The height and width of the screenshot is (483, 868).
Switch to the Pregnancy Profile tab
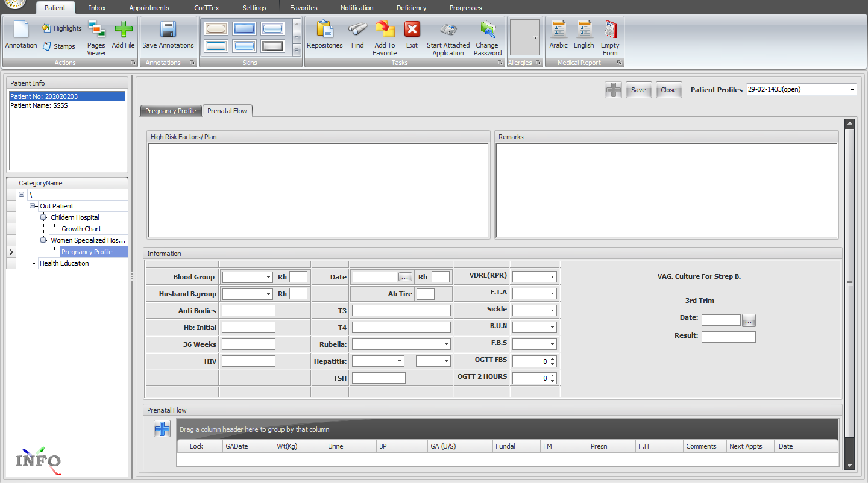[171, 111]
